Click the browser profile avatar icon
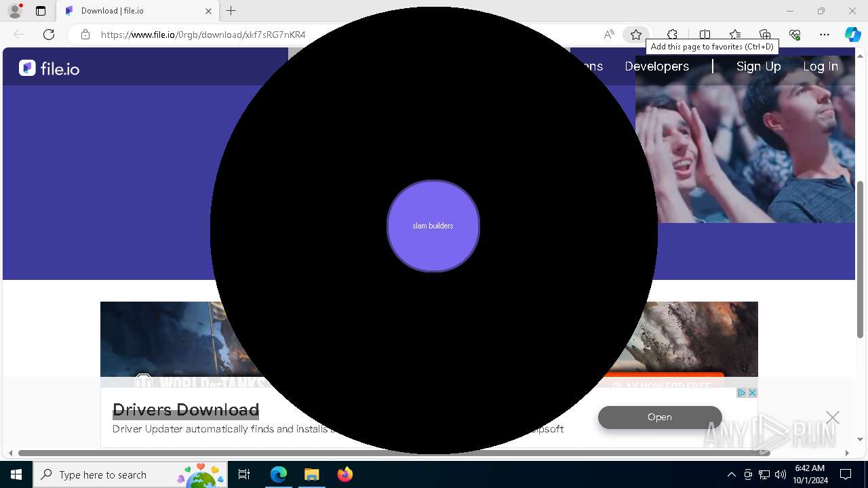This screenshot has width=868, height=488. coord(15,11)
